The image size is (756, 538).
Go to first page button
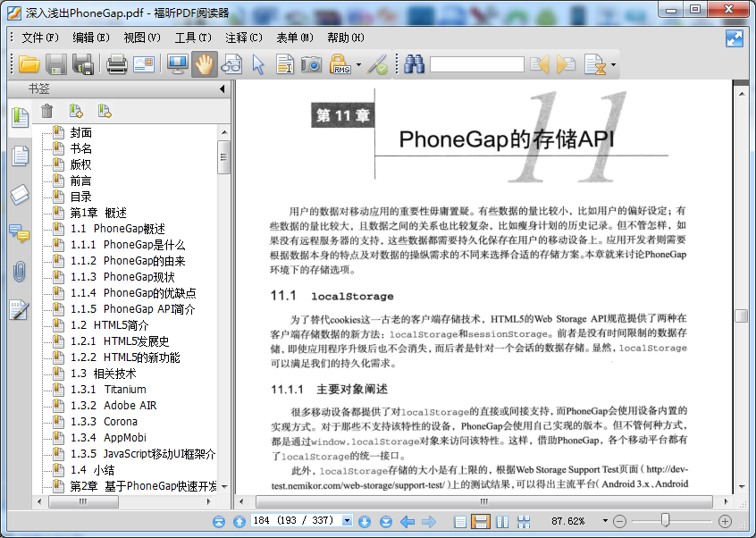(219, 521)
